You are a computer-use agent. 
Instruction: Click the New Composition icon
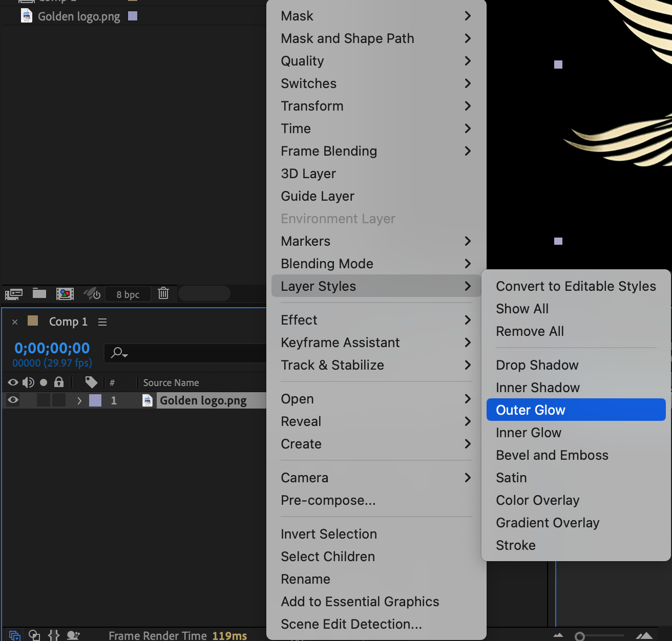65,293
